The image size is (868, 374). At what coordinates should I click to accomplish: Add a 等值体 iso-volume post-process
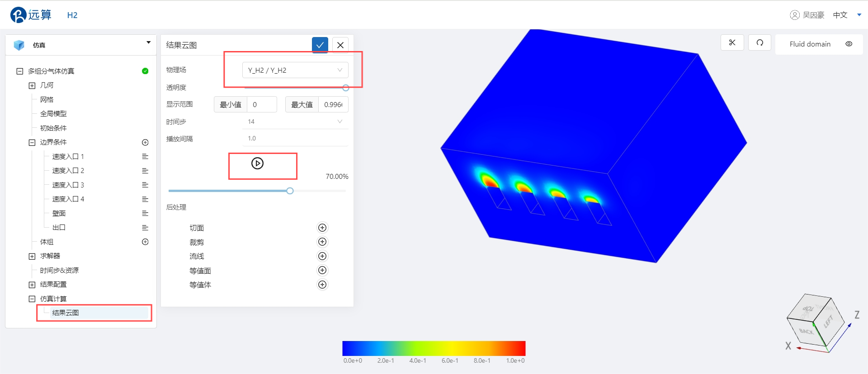point(322,285)
